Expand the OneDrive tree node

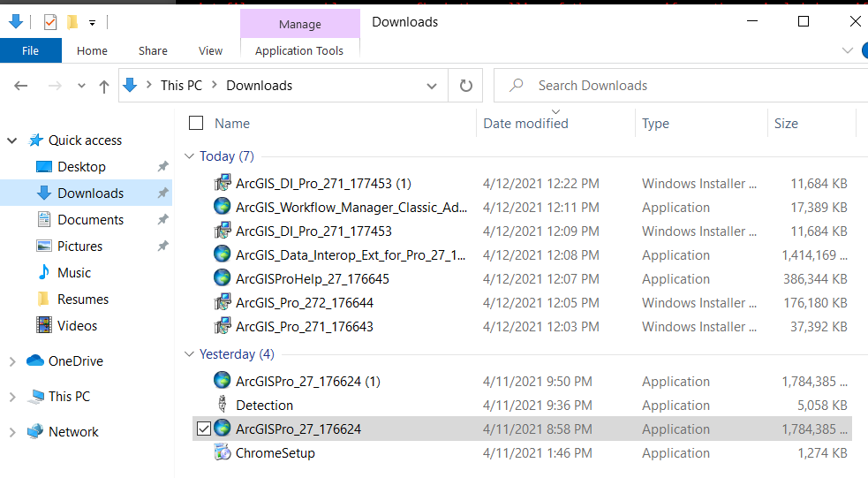click(x=12, y=361)
